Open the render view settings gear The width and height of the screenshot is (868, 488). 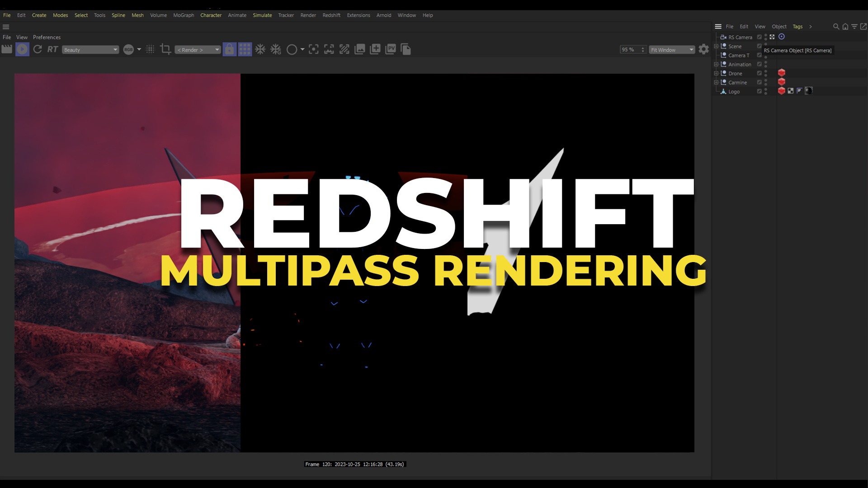(703, 49)
